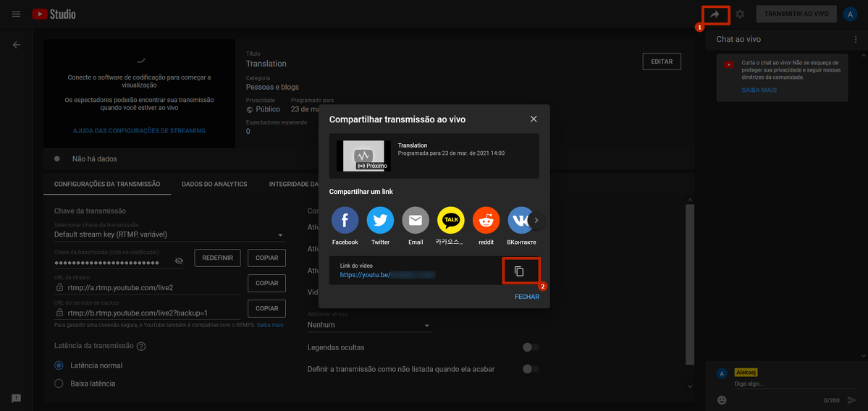Copy the video link using copy icon
The width and height of the screenshot is (868, 411).
(518, 271)
